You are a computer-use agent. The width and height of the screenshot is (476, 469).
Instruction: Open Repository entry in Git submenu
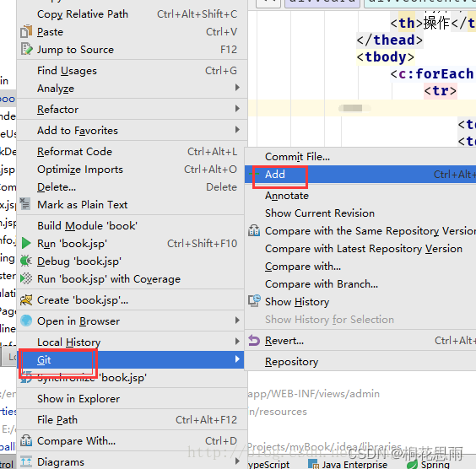click(360, 362)
